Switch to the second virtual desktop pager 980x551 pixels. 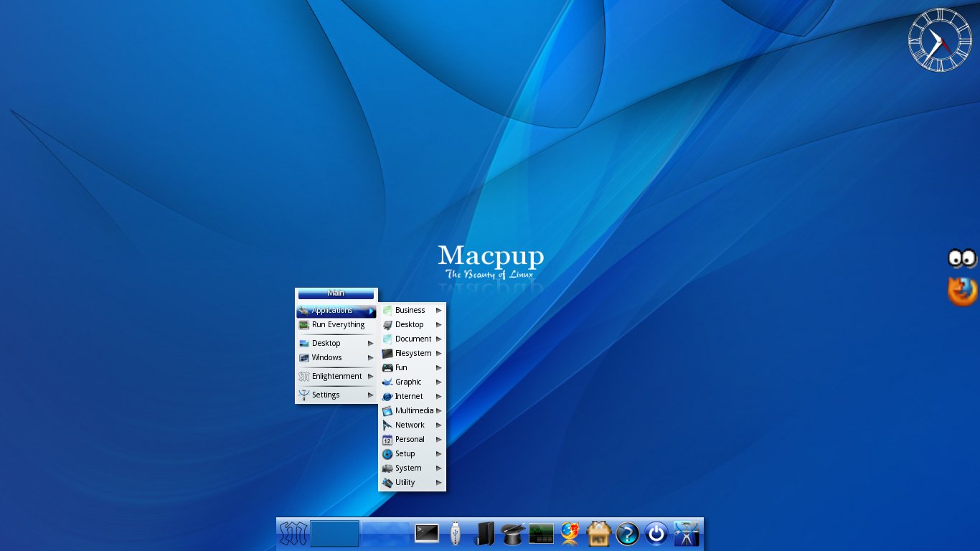point(385,534)
